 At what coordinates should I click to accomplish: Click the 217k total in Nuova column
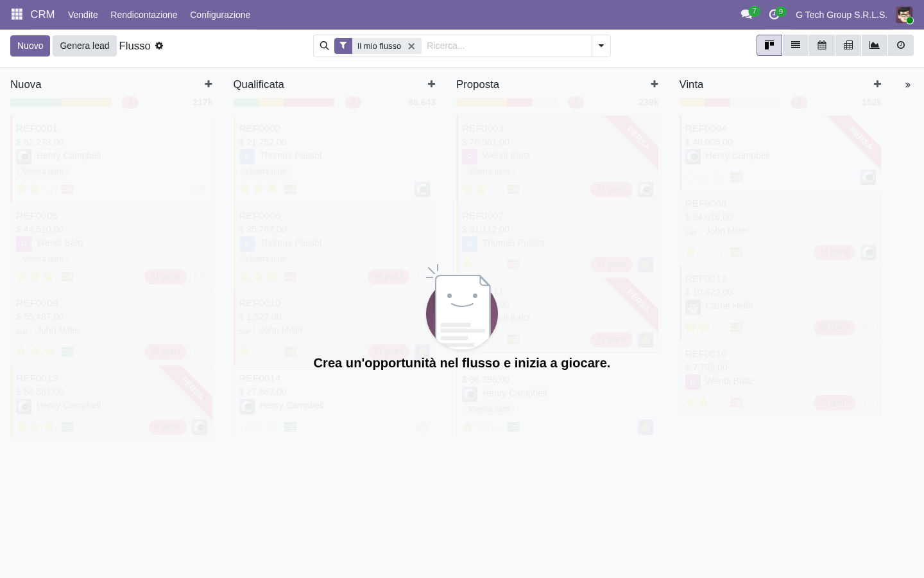point(202,102)
